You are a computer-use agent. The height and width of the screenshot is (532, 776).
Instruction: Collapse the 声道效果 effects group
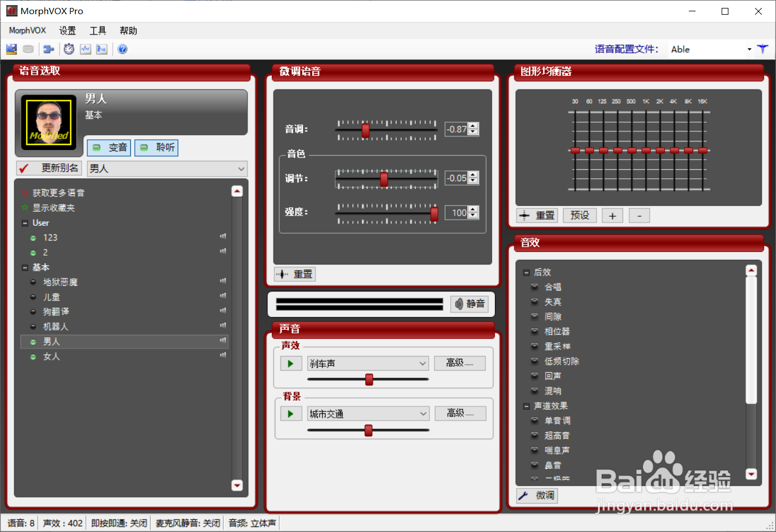526,406
